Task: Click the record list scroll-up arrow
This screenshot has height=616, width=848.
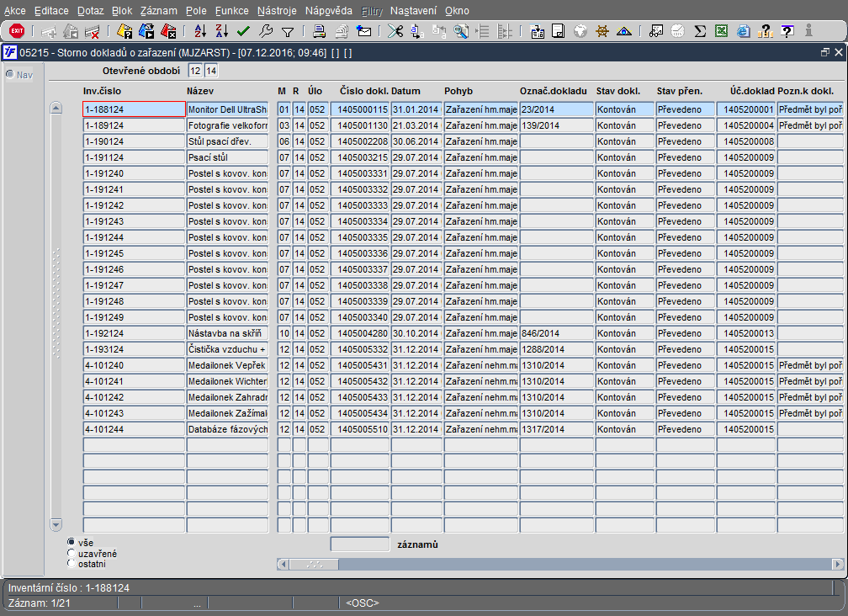Action: [56, 108]
